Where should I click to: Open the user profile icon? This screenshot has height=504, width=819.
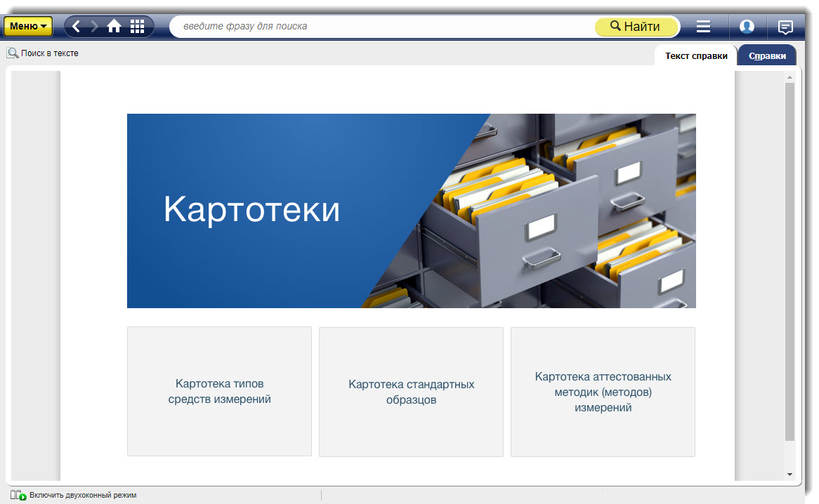click(x=747, y=26)
